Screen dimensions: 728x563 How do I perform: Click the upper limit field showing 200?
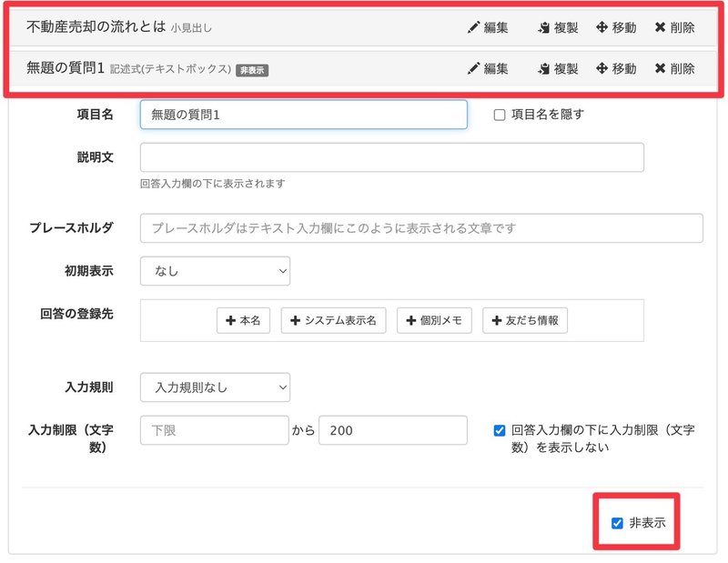393,430
